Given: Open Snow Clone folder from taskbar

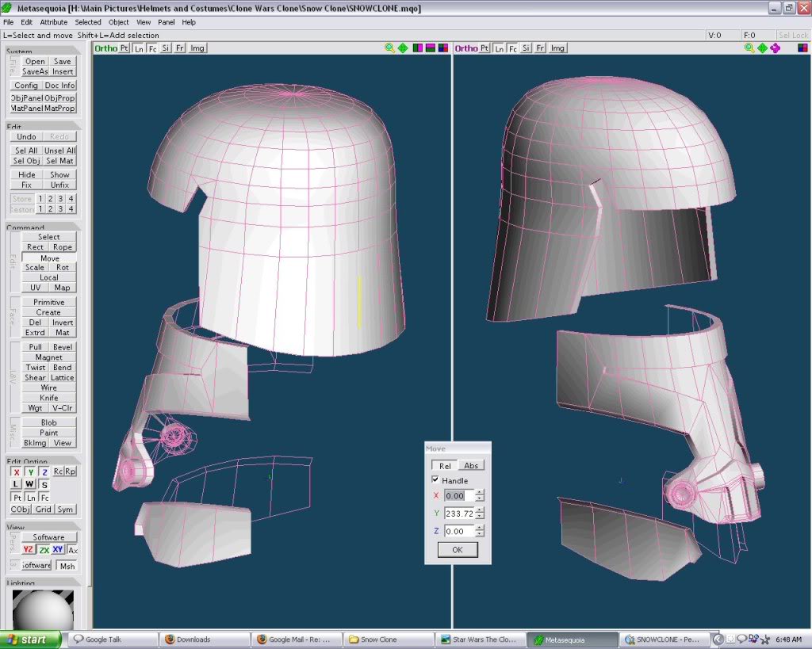Looking at the screenshot, I should 389,639.
